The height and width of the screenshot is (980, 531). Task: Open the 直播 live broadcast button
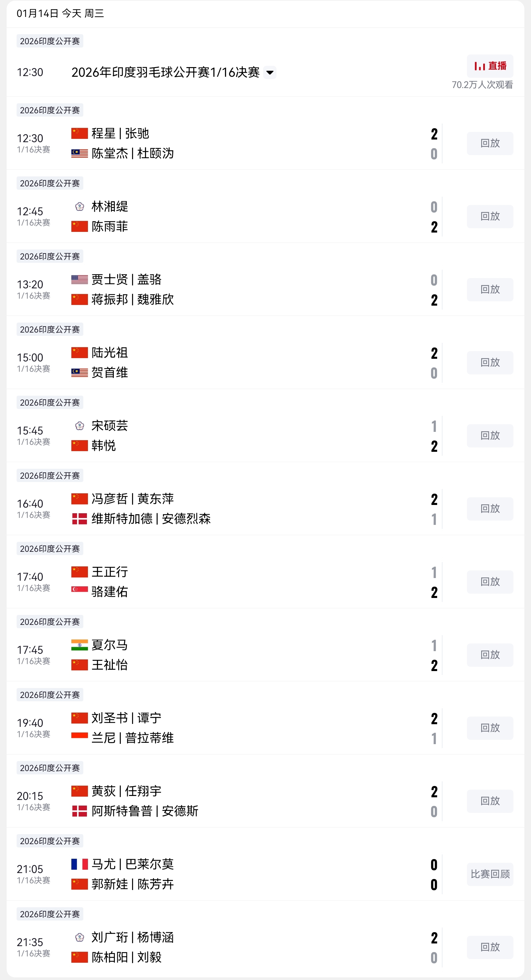(x=490, y=66)
